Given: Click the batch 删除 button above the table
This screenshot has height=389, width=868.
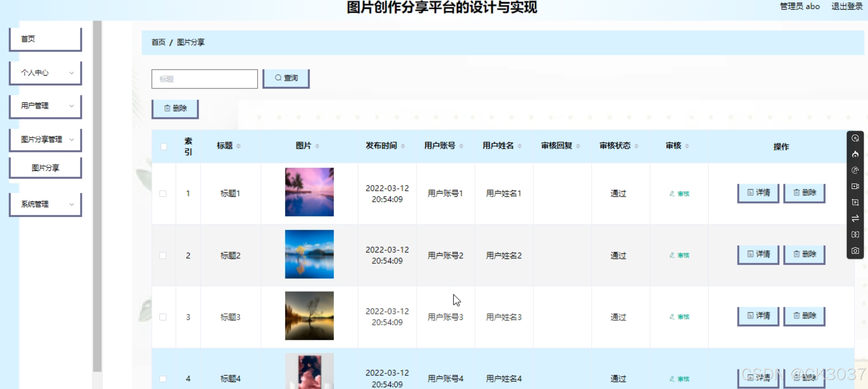Looking at the screenshot, I should click(x=175, y=109).
